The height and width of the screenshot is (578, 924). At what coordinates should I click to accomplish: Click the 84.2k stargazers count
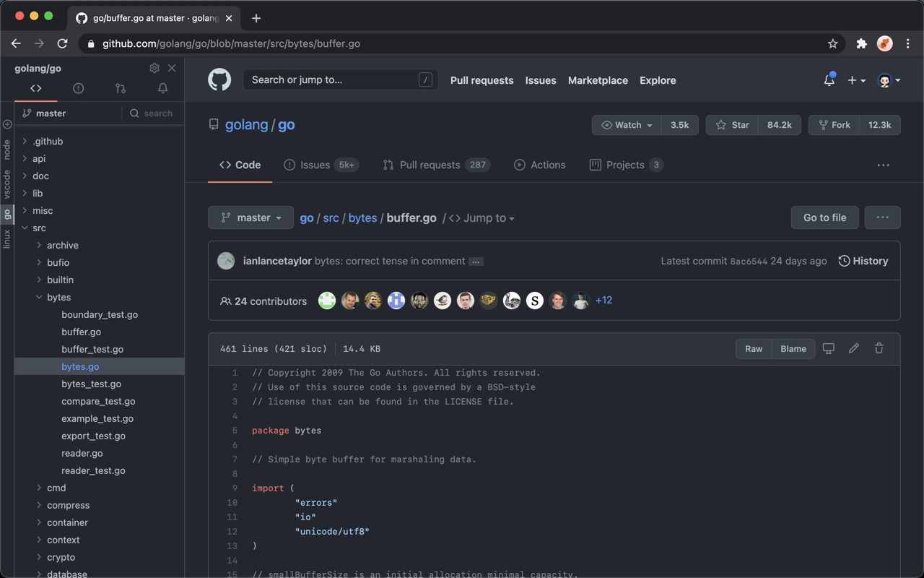780,125
